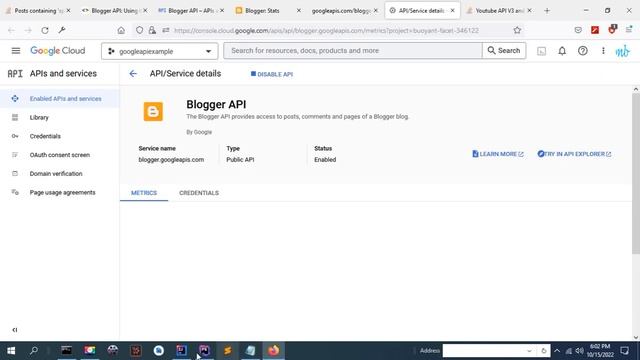
Task: Click the Search button
Action: pyautogui.click(x=504, y=51)
